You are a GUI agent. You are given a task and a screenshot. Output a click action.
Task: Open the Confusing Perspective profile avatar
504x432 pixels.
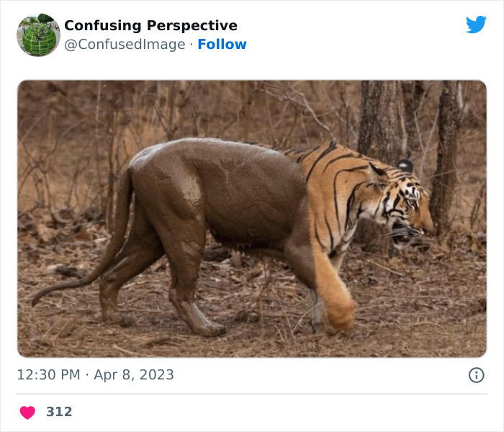pyautogui.click(x=38, y=35)
